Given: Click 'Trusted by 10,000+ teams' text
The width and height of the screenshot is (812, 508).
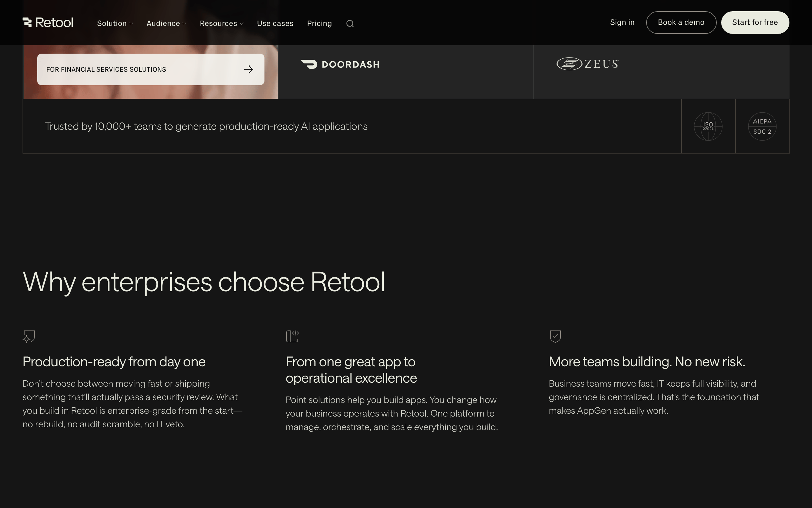Looking at the screenshot, I should point(206,126).
